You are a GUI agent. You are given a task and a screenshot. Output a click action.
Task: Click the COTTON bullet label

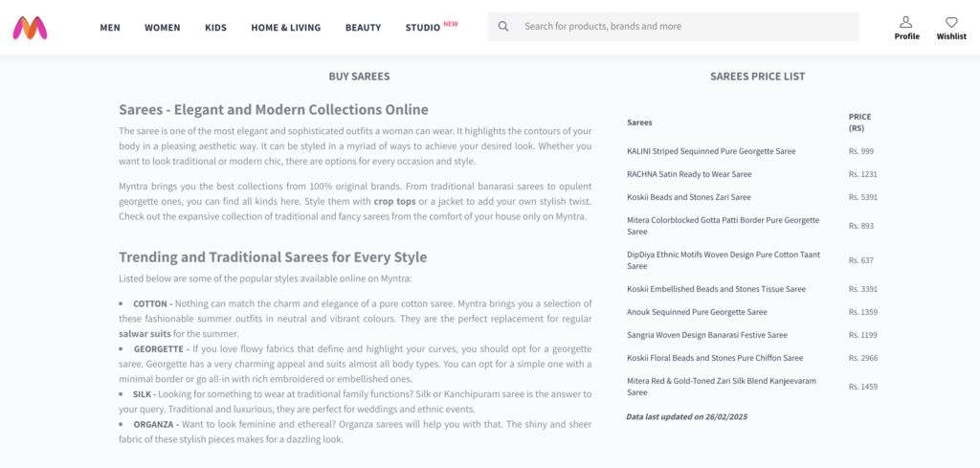point(150,303)
